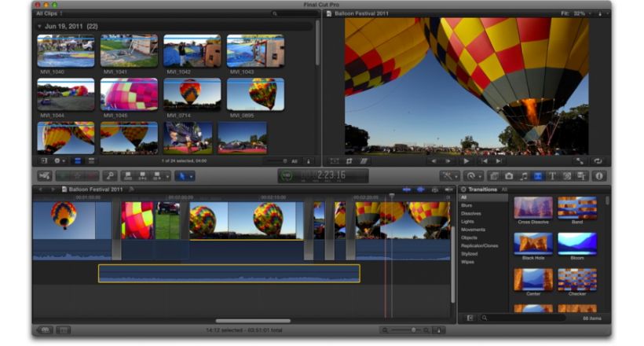The image size is (644, 346).
Task: Show the Music and Sound browser
Action: tap(524, 176)
